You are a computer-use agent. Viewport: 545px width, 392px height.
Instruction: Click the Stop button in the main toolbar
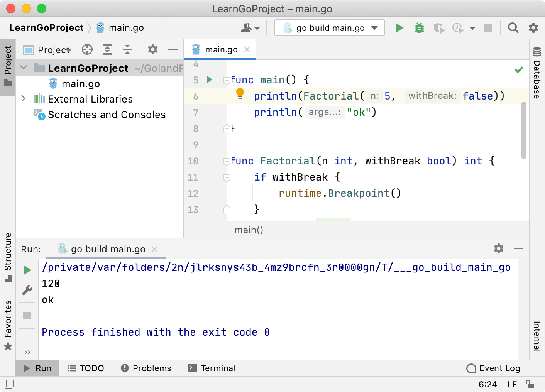pos(488,28)
